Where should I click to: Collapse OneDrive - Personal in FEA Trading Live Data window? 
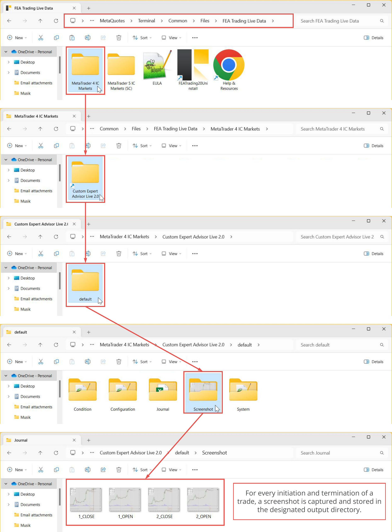click(6, 52)
